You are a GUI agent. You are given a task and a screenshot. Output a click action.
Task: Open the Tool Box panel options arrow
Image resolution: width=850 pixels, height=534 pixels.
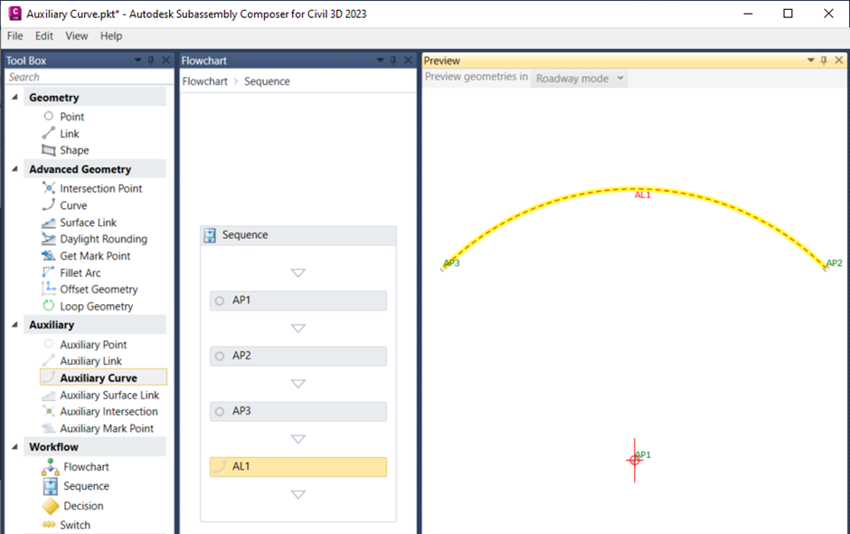coord(138,60)
